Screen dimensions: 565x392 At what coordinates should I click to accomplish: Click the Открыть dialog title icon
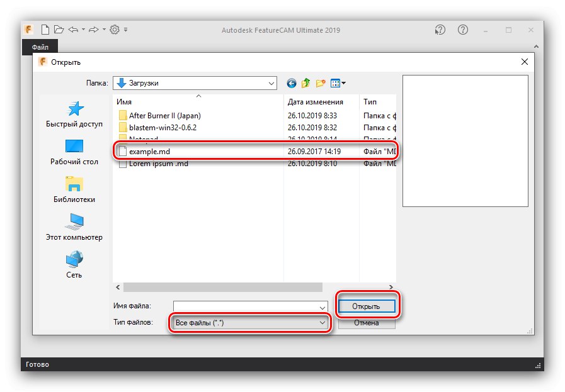pos(43,62)
